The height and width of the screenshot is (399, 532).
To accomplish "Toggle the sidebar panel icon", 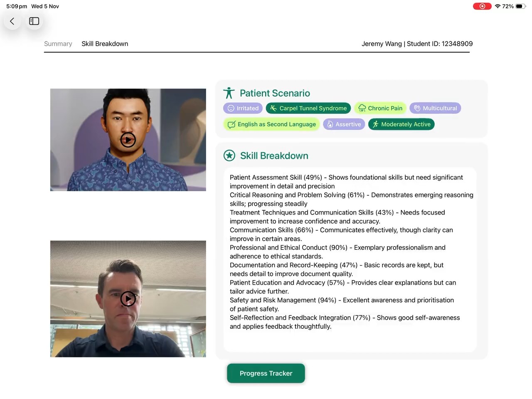I will 34,21.
